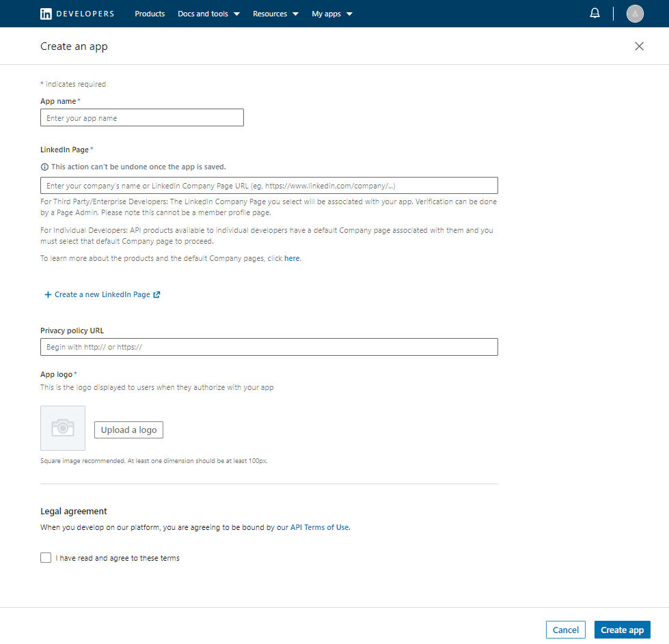Expand the Resources dropdown menu
Screen dimensions: 669x644
click(x=275, y=14)
